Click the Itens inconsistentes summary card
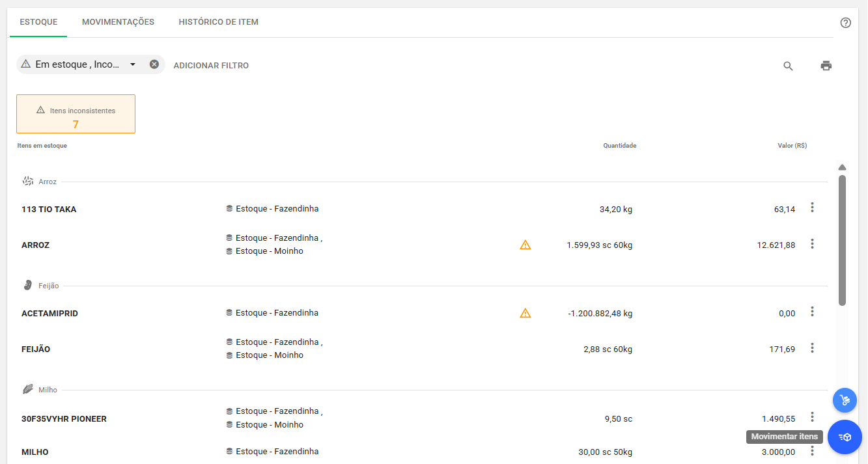The width and height of the screenshot is (868, 464). [76, 115]
